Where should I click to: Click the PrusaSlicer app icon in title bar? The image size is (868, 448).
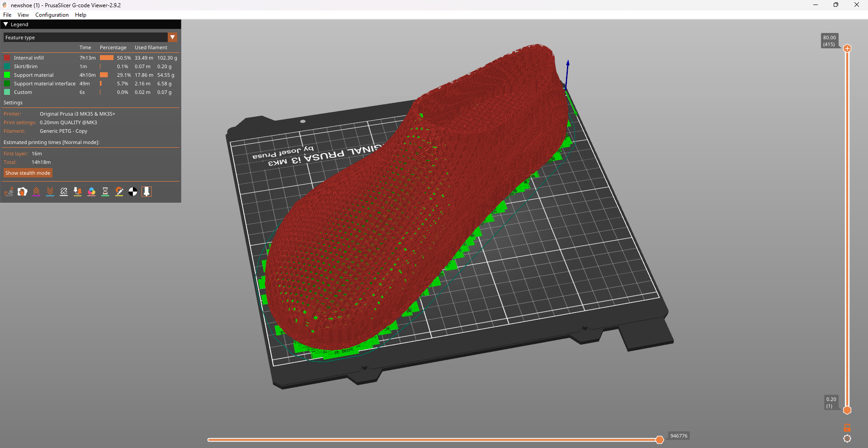5,5
